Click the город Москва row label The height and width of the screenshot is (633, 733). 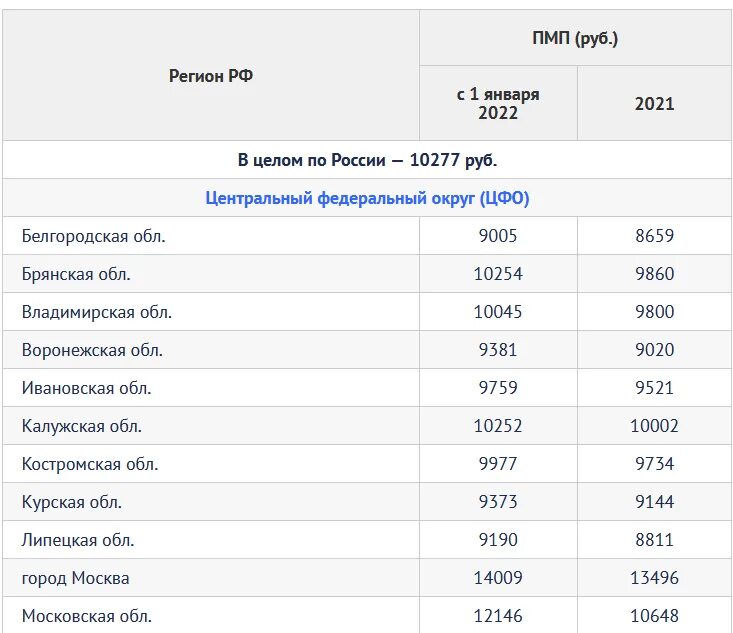click(x=75, y=578)
